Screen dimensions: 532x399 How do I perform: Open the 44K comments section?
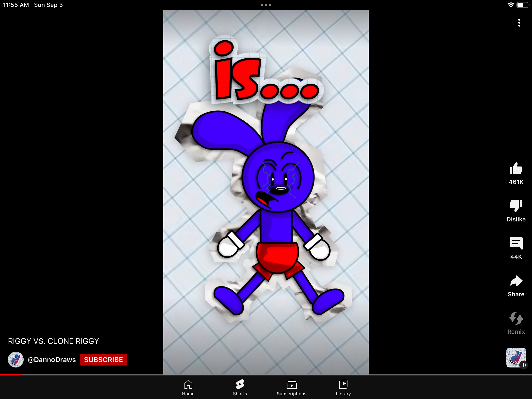tap(516, 243)
